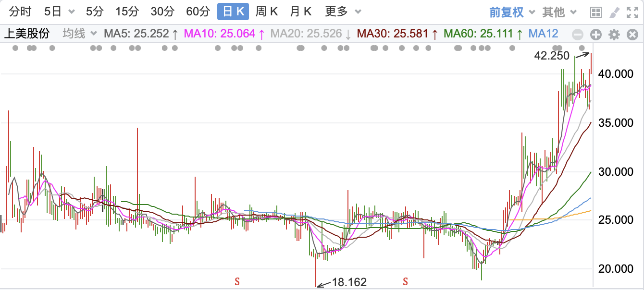
Task: Enter fullscreen chart view
Action: coord(632,12)
